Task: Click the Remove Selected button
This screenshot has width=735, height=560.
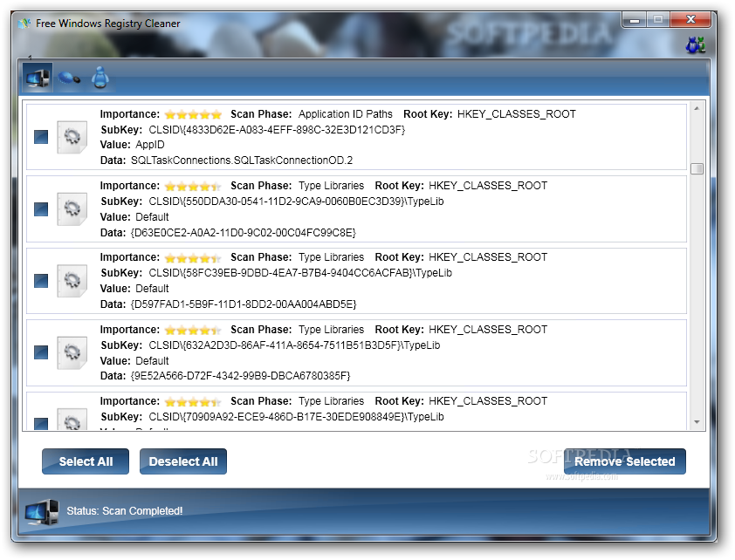Action: (625, 461)
